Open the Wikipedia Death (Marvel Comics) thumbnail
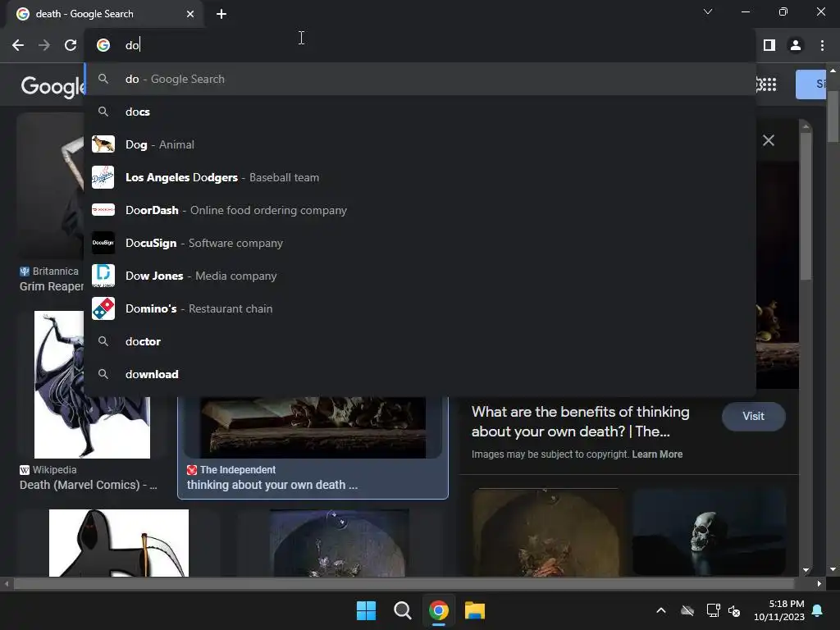 pyautogui.click(x=92, y=384)
